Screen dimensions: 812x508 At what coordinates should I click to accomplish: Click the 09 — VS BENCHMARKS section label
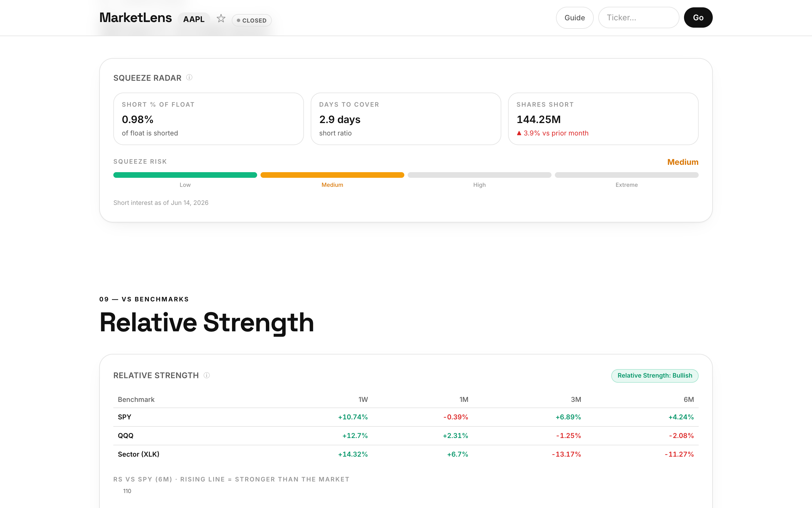[x=144, y=299]
